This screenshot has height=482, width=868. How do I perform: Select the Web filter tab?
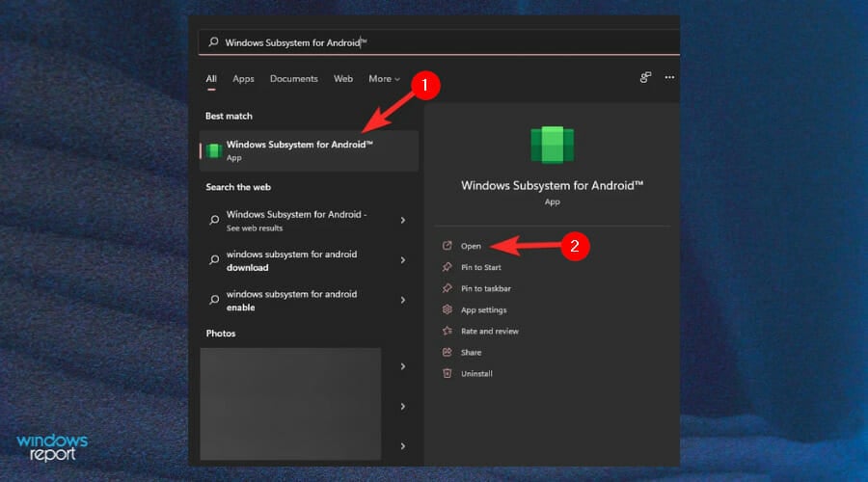pos(343,79)
